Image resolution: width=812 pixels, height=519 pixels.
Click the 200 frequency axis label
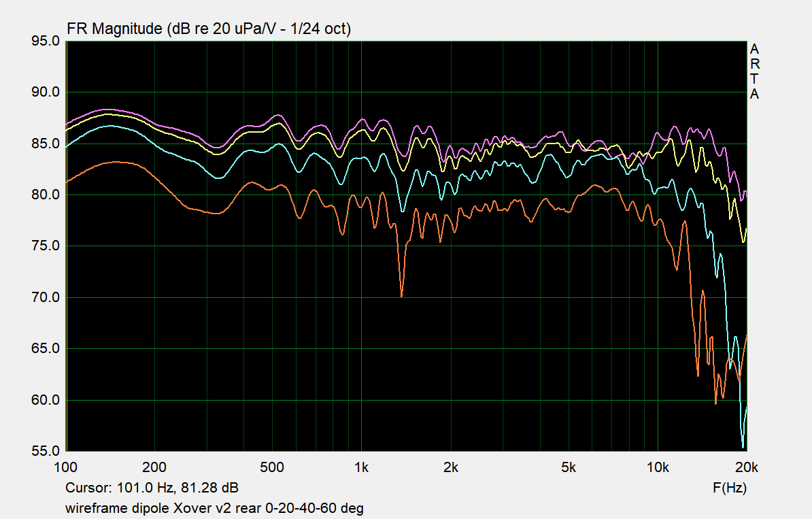154,467
